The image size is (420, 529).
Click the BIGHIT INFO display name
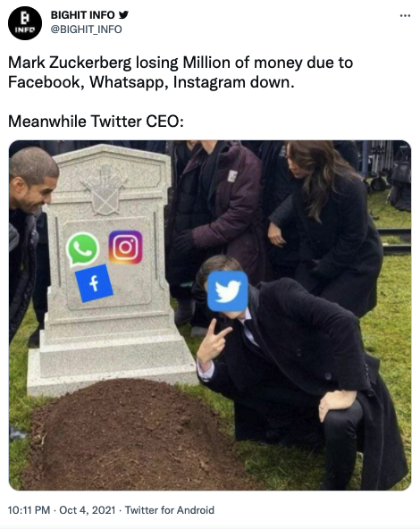click(82, 15)
